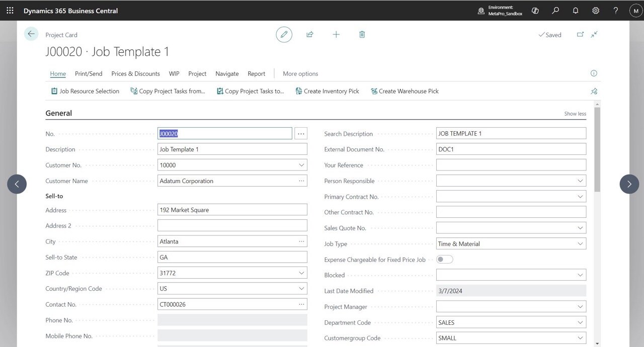Expand the Job Type dropdown

pos(580,244)
